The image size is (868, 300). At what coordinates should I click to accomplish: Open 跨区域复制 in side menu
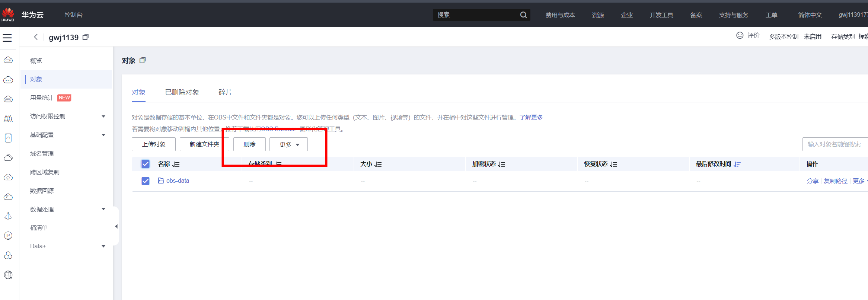click(x=45, y=172)
